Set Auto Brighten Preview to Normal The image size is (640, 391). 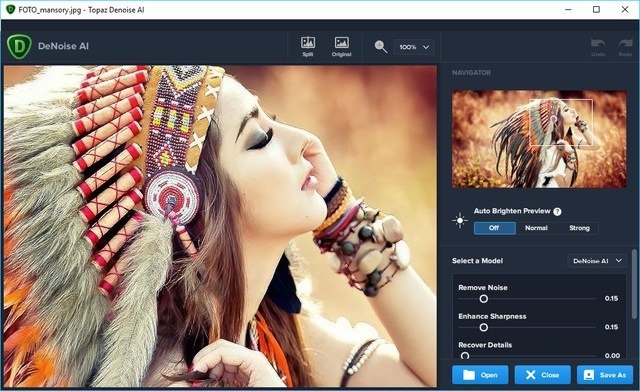[x=536, y=228]
